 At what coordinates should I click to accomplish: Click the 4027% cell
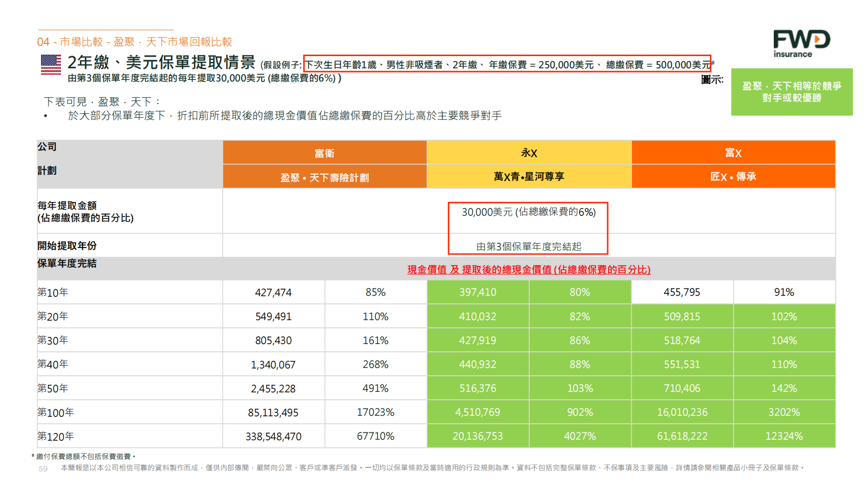[580, 436]
